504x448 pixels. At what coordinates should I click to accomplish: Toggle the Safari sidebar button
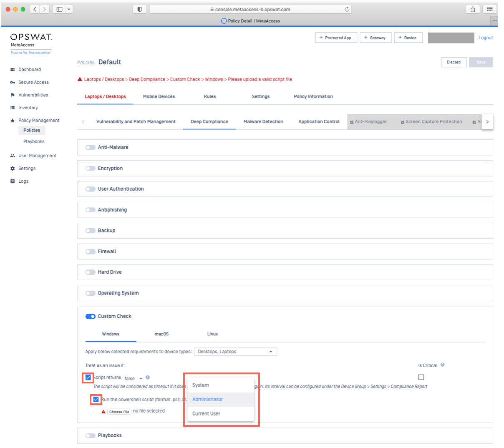click(x=59, y=9)
